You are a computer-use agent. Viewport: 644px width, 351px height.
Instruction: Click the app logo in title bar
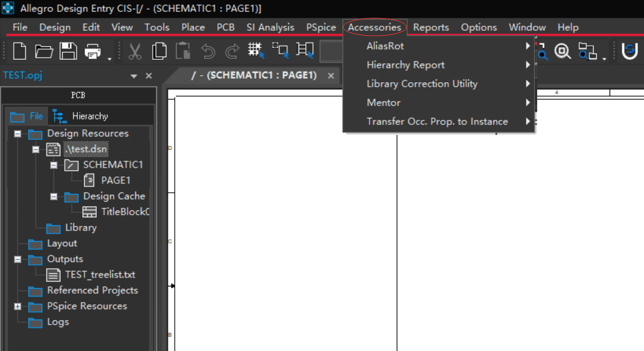pyautogui.click(x=8, y=8)
